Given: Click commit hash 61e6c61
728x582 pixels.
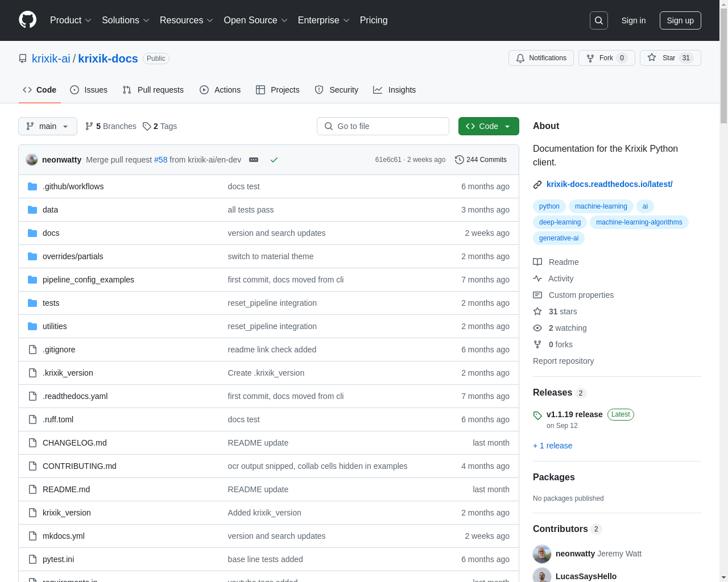Looking at the screenshot, I should pos(388,160).
